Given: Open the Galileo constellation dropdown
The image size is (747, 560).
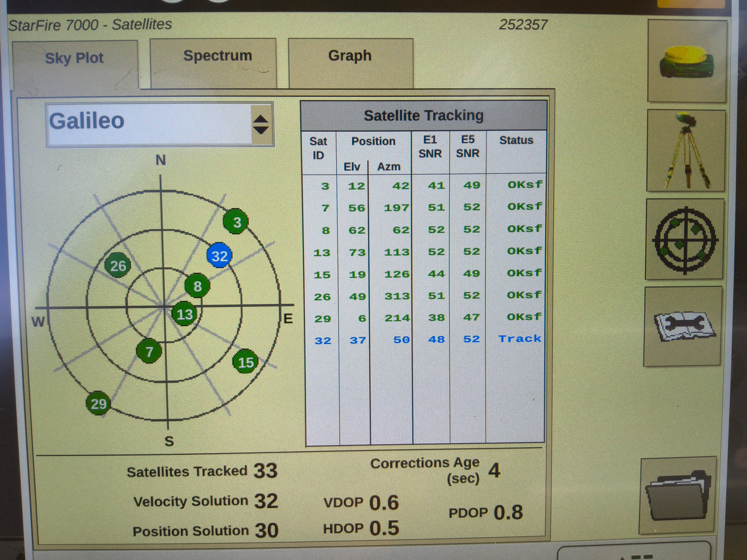Looking at the screenshot, I should (160, 125).
